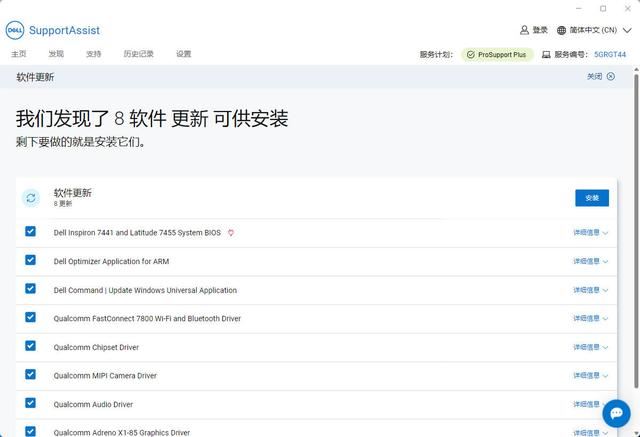The width and height of the screenshot is (640, 437).
Task: Click 'Qualcomm Audio Driver' text
Action: coord(93,404)
